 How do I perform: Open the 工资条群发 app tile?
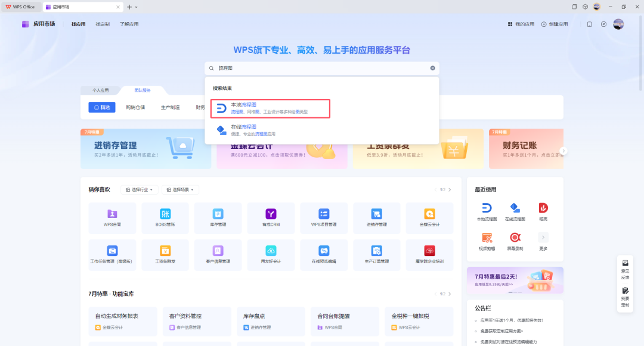tap(165, 255)
